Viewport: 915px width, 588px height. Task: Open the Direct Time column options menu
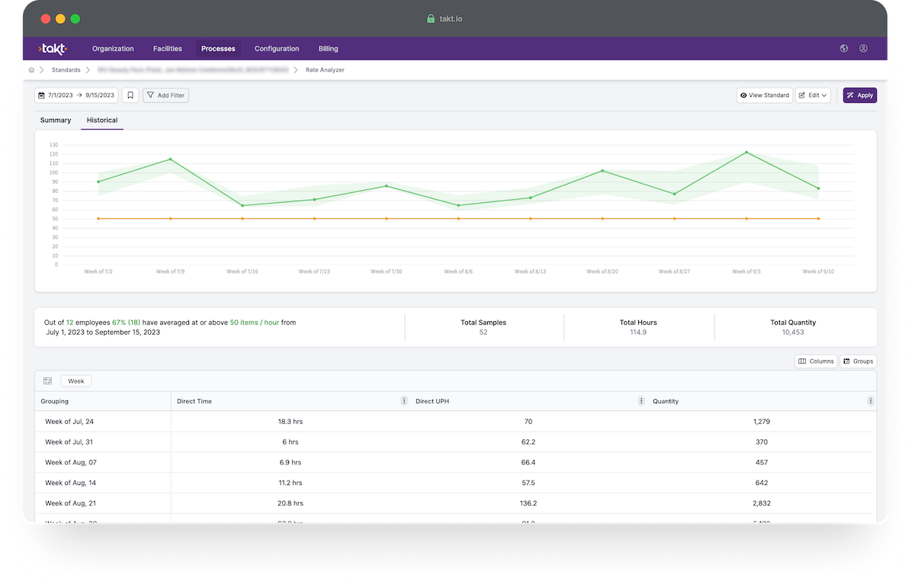click(x=404, y=401)
